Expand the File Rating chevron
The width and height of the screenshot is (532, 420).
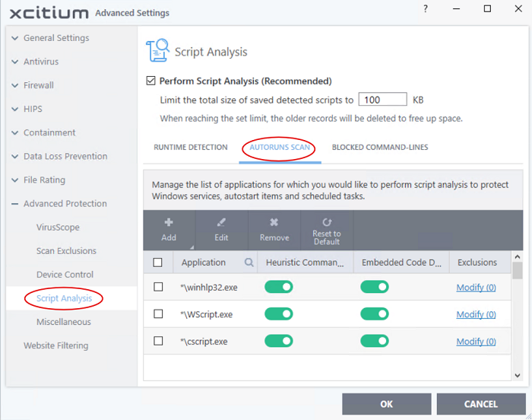click(15, 180)
